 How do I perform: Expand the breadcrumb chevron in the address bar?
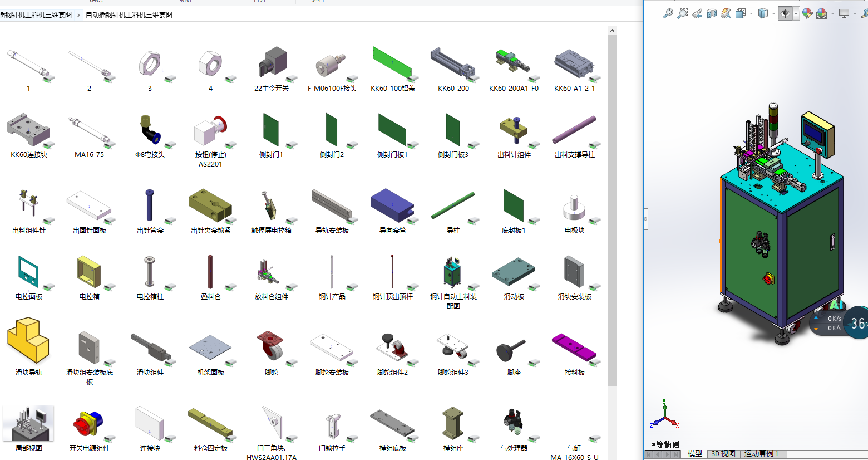coord(78,15)
